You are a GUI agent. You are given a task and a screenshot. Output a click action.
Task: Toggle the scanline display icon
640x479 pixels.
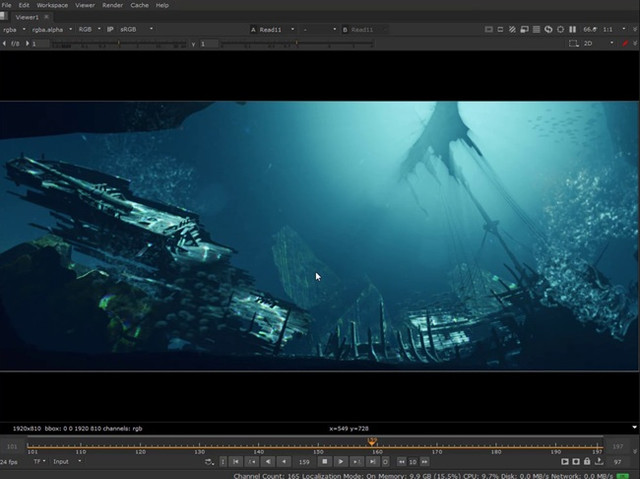tap(536, 29)
